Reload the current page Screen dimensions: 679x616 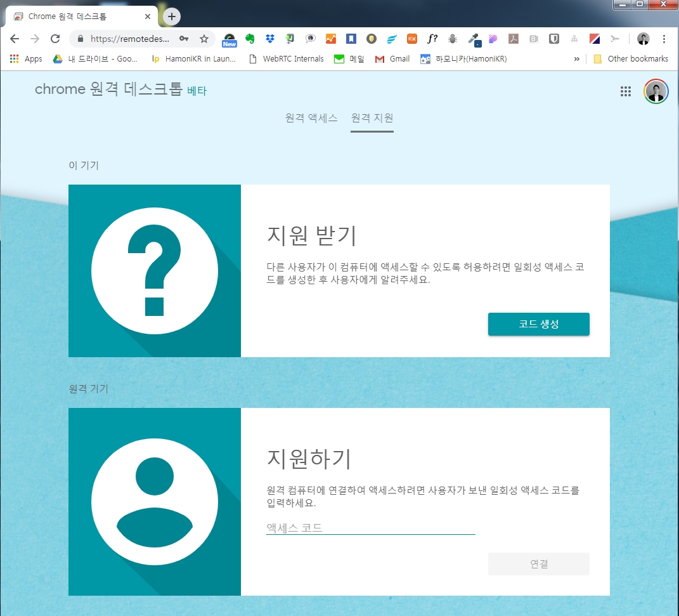click(x=55, y=39)
